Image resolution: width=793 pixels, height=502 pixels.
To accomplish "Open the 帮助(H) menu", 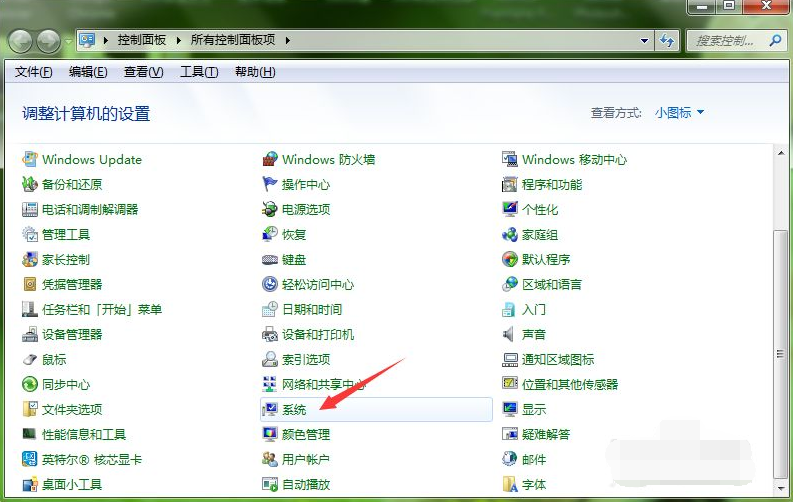I will [255, 72].
